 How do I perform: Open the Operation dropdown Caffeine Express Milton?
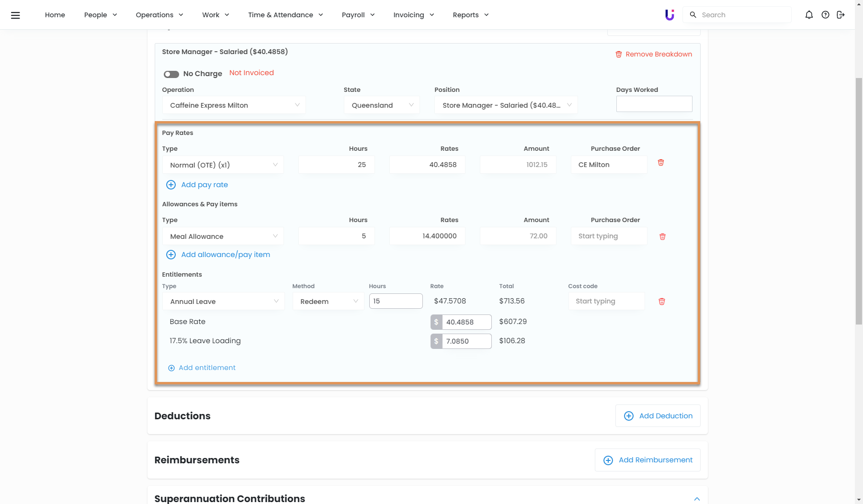(234, 105)
